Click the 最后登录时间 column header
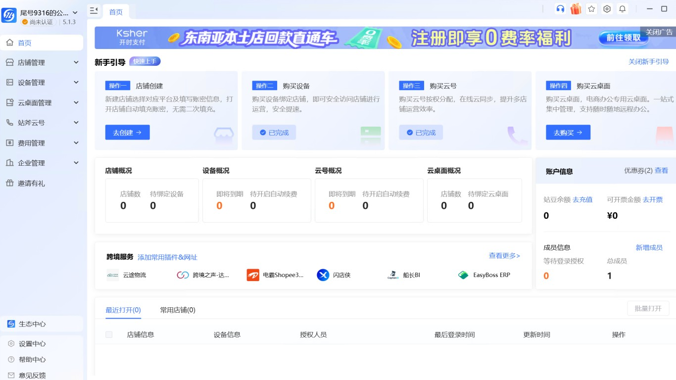 click(x=454, y=335)
